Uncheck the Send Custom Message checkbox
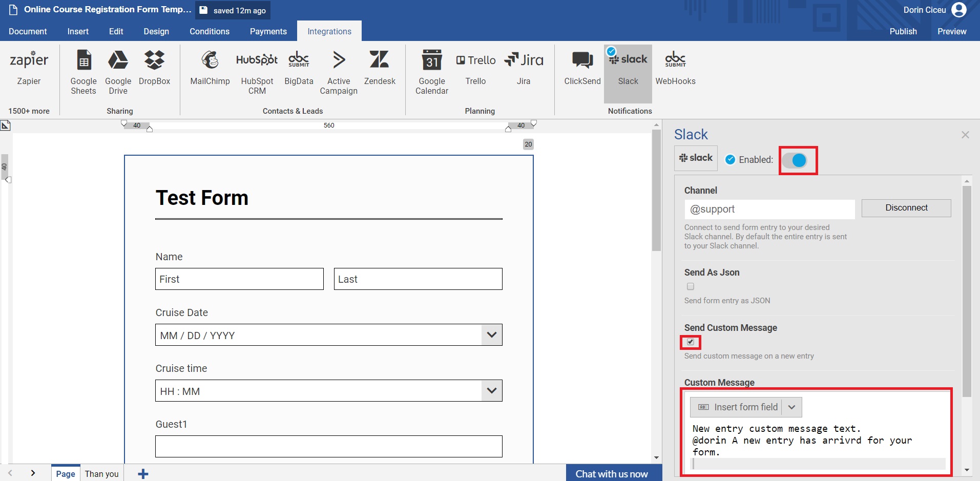 coord(691,342)
